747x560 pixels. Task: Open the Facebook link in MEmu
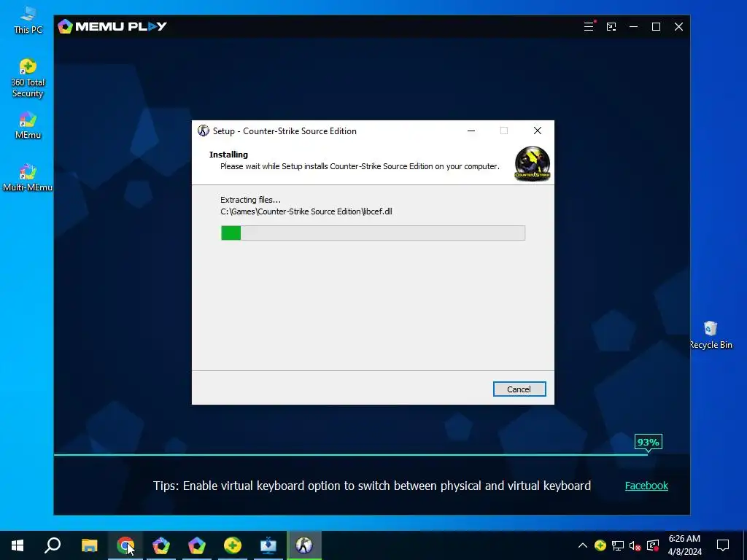pyautogui.click(x=646, y=486)
